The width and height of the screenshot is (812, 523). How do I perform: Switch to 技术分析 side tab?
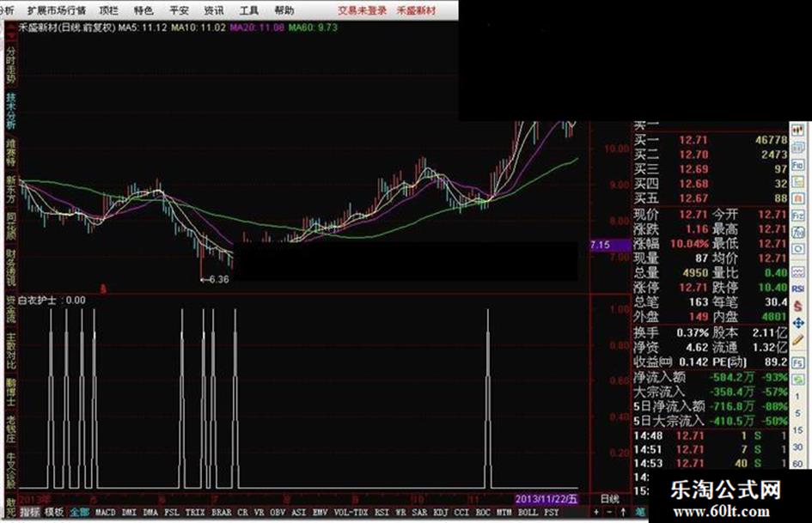(x=11, y=110)
